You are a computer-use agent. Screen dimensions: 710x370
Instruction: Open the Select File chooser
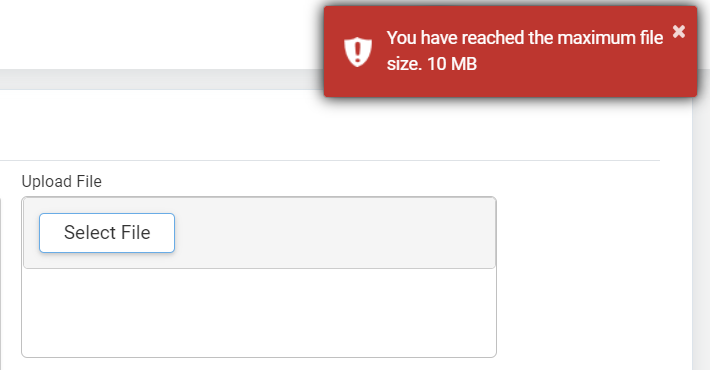coord(107,233)
